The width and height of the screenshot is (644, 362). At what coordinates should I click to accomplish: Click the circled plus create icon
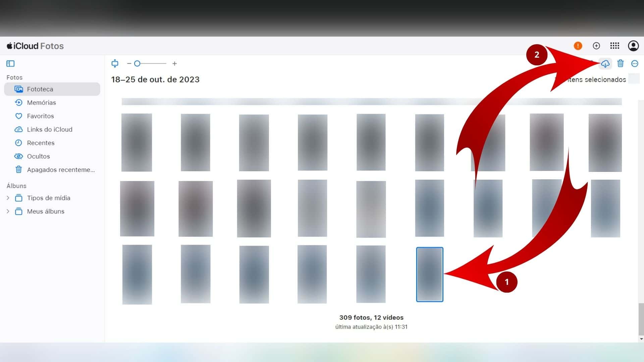point(596,46)
